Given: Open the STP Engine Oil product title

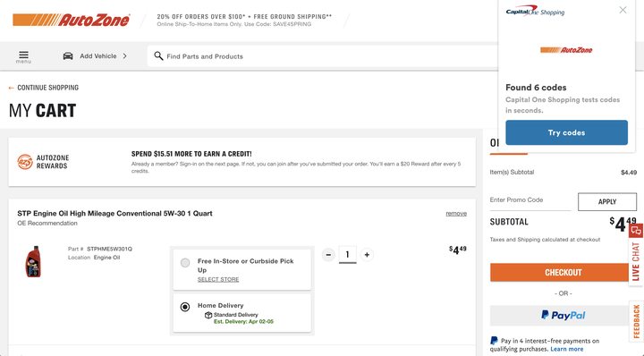Looking at the screenshot, I should [x=114, y=214].
